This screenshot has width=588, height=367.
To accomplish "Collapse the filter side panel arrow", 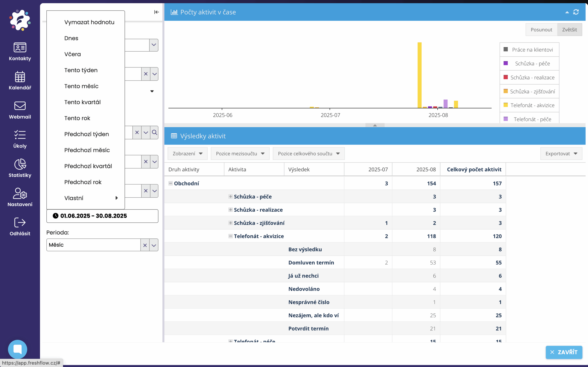I will pos(156,12).
